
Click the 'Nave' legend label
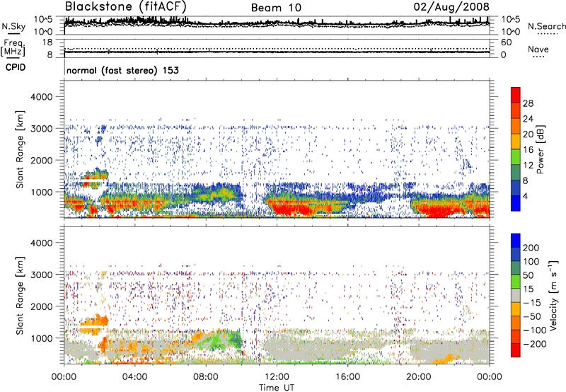(x=538, y=49)
